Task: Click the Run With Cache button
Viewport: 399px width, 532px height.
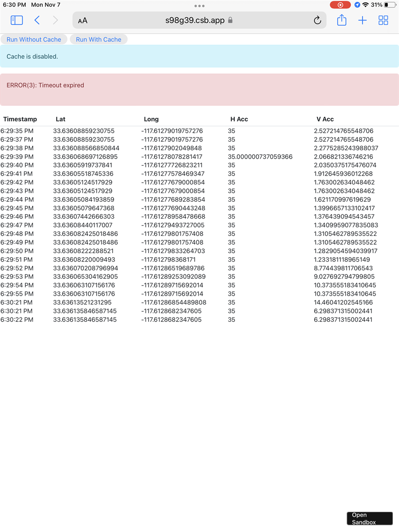Action: coord(98,39)
